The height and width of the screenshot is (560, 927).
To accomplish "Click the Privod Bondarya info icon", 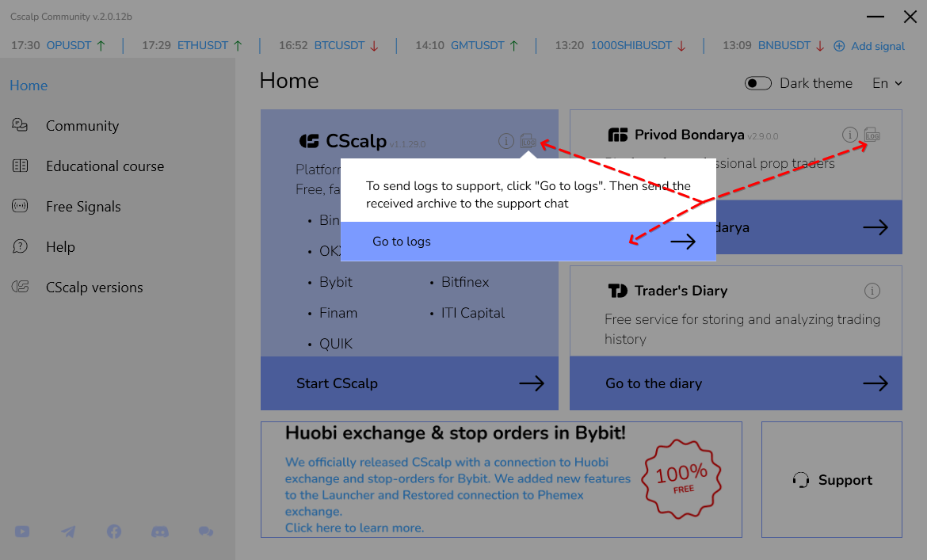I will [x=850, y=135].
